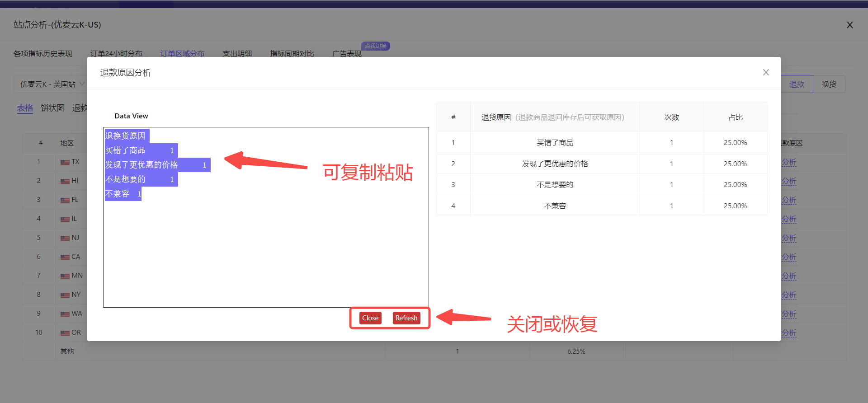This screenshot has width=868, height=403.
Task: Click the 不是想要的 cell in reasons table
Action: pos(555,184)
